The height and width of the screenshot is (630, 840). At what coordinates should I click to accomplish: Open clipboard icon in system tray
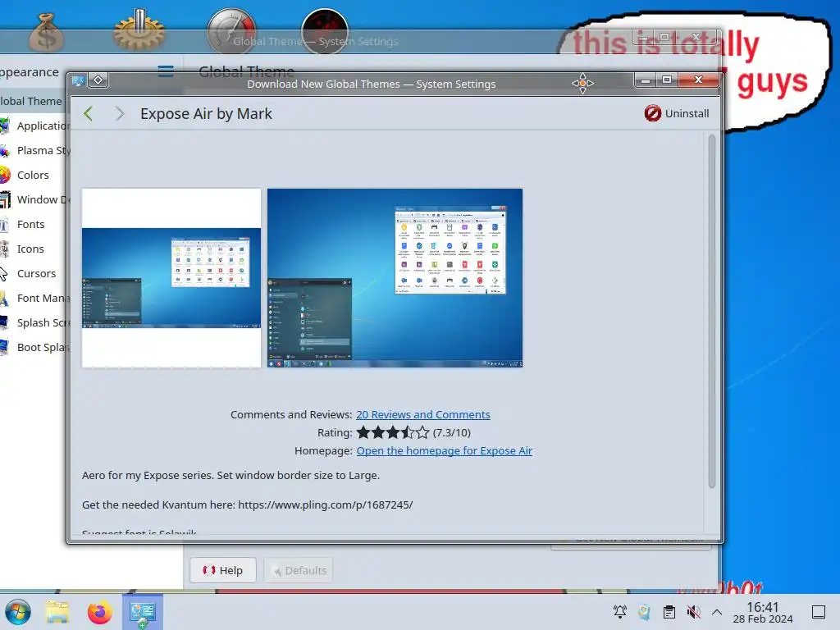669,612
